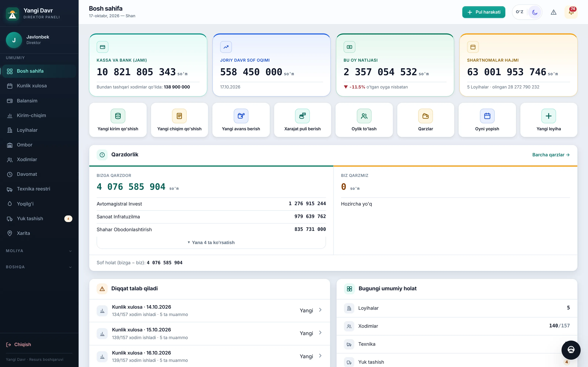The image size is (588, 367).
Task: Expand the MOLIYA sidebar section
Action: point(39,251)
